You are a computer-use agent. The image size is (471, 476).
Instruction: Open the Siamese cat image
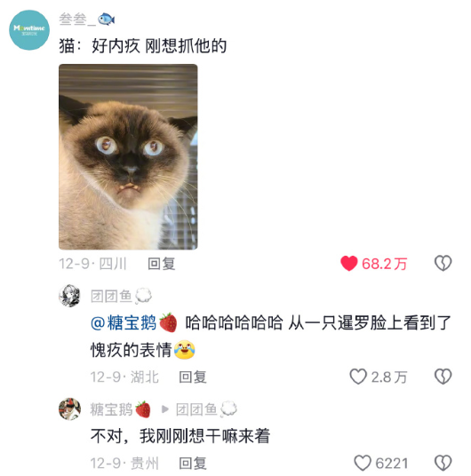point(128,156)
